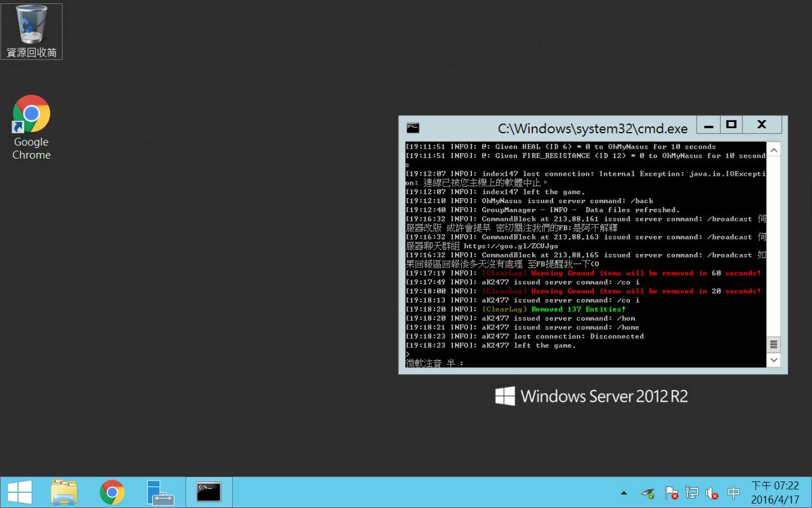
Task: Click the cmd.exe title bar text
Action: click(593, 128)
